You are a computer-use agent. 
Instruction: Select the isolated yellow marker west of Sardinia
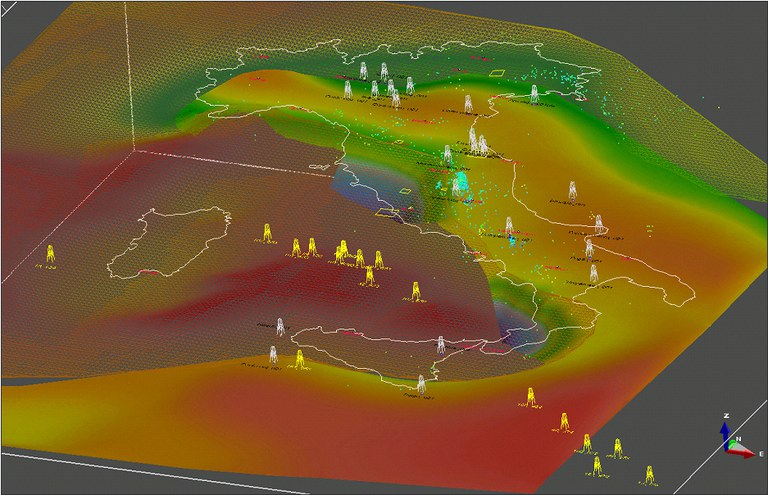pyautogui.click(x=49, y=255)
